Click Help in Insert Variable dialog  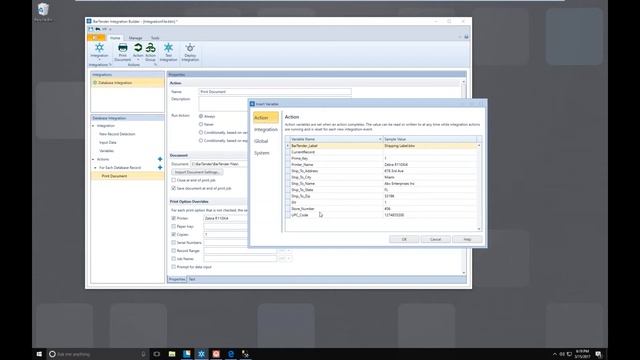click(x=467, y=239)
